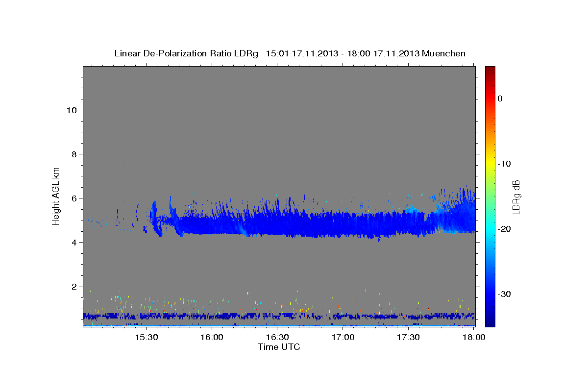Viewport: 588px width, 392px height.
Task: Select the '18:00' time axis label
Action: pos(474,338)
